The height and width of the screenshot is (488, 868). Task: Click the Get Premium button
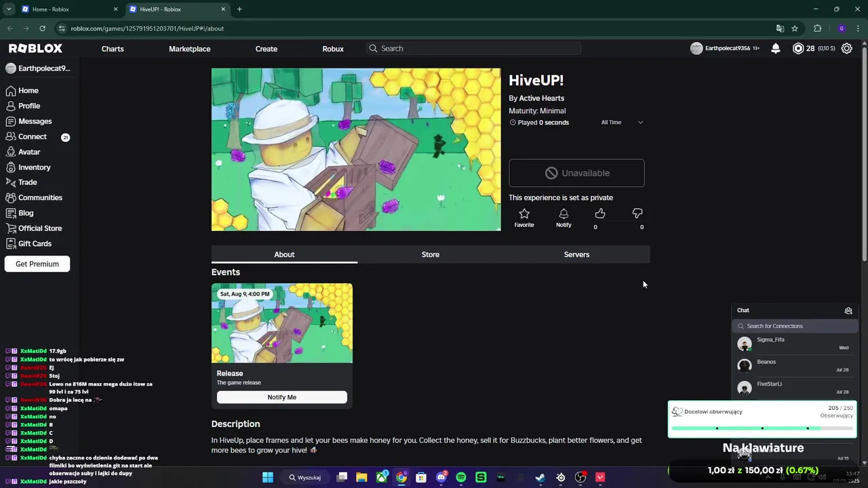(37, 264)
